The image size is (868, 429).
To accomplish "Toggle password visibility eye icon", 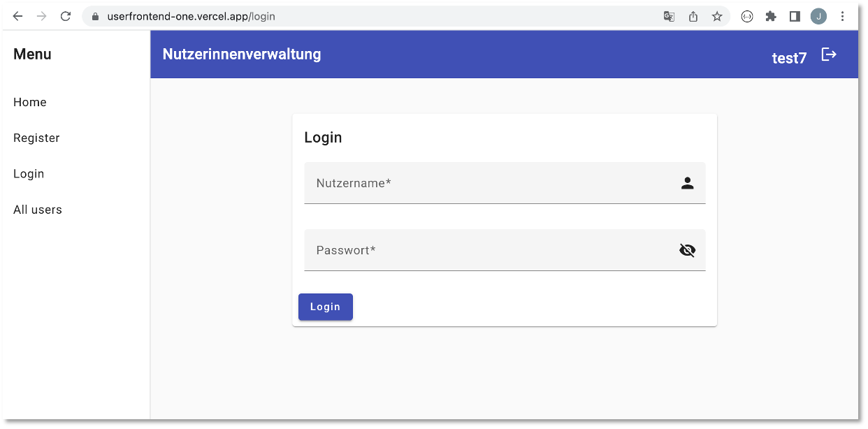I will coord(688,250).
